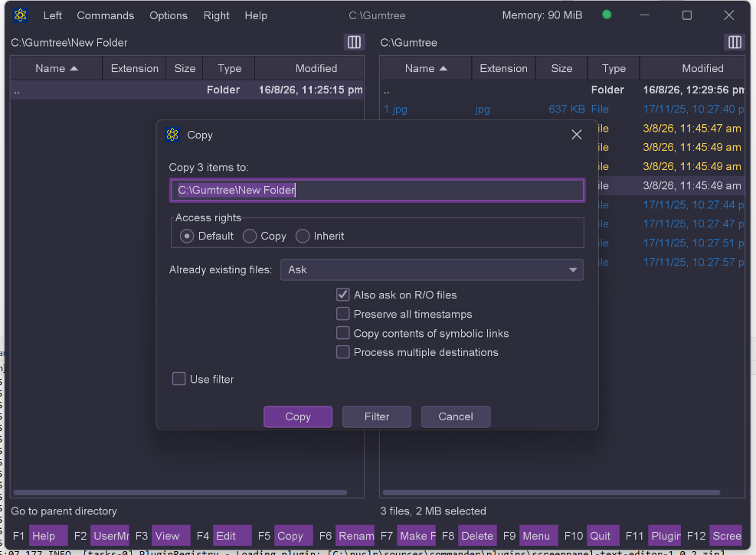Viewport: 756px width, 555px height.
Task: Sort left panel by Size column
Action: [185, 68]
